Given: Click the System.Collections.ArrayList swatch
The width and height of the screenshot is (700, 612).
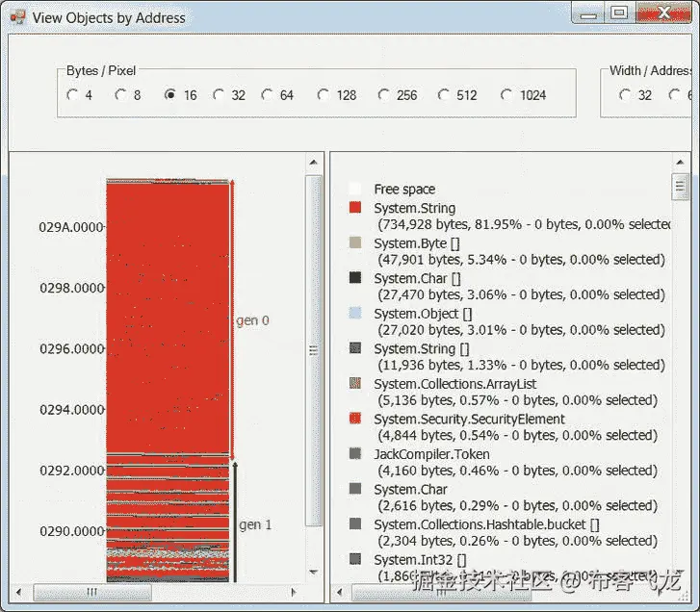Looking at the screenshot, I should pos(355,383).
